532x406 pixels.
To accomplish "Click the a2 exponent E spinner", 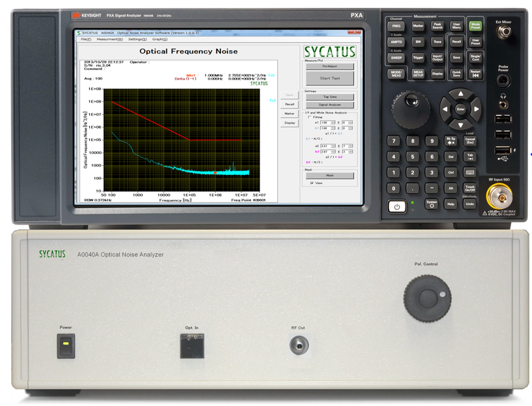I will (x=351, y=146).
